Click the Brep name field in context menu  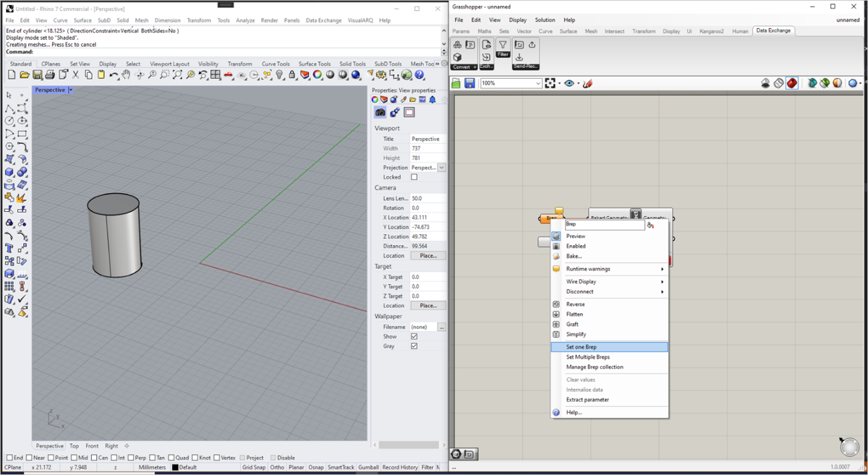[604, 225]
